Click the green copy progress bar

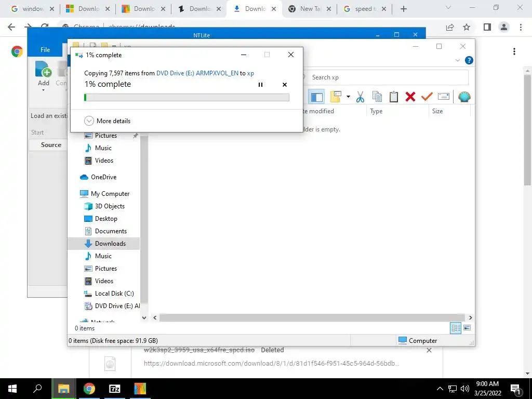[187, 97]
